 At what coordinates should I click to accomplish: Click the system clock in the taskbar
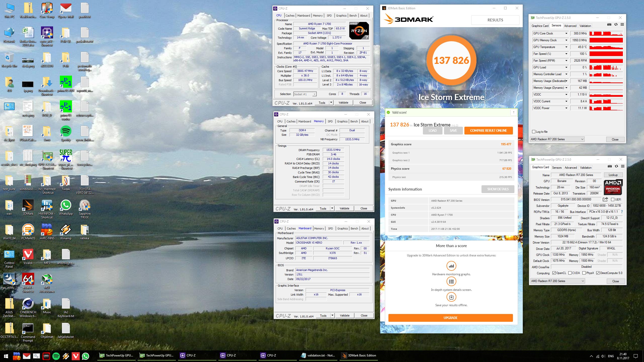click(623, 356)
